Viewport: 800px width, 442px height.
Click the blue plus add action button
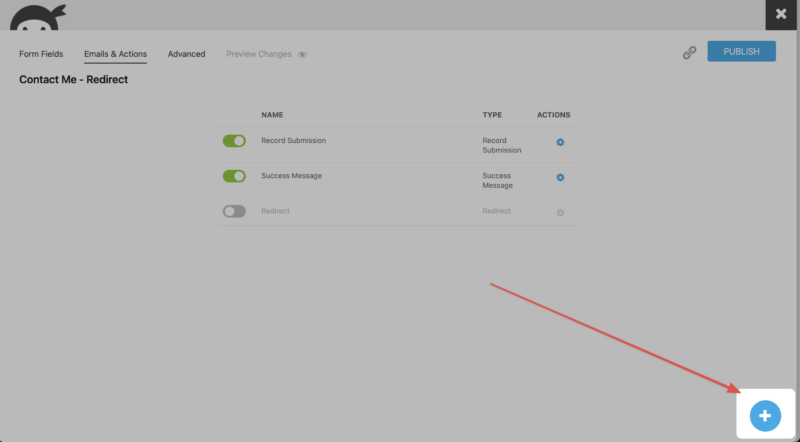coord(765,415)
